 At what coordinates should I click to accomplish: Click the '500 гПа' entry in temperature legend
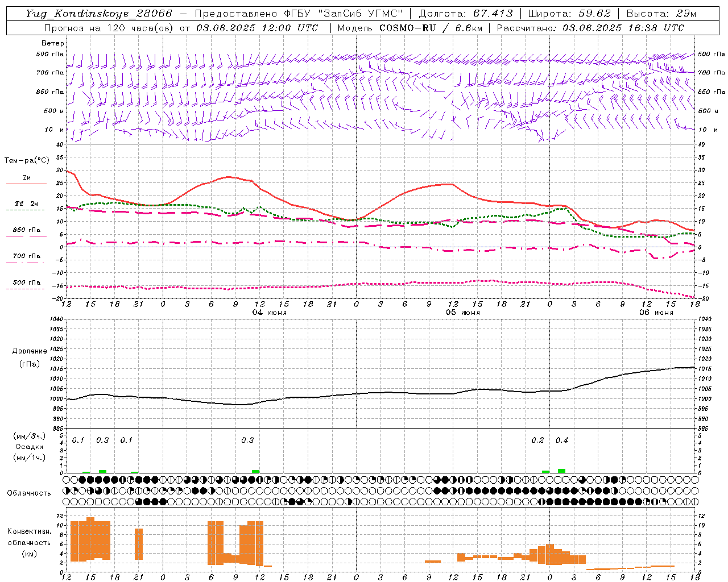(27, 282)
